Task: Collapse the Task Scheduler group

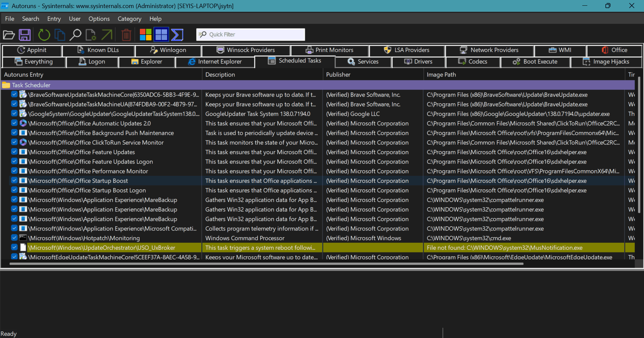Action: tap(5, 85)
